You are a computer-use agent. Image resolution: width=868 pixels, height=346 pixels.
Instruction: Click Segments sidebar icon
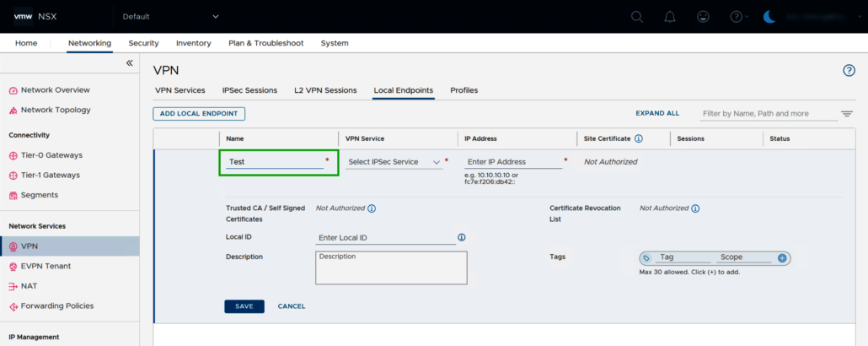point(13,196)
